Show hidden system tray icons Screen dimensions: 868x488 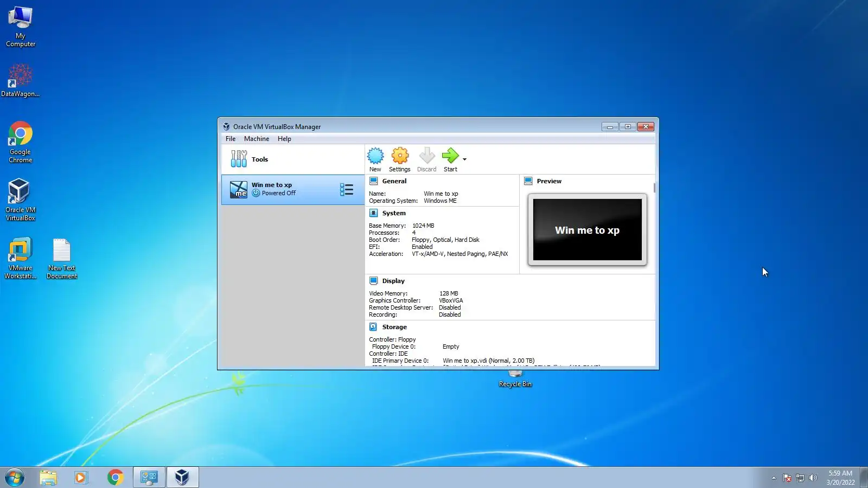tap(774, 478)
